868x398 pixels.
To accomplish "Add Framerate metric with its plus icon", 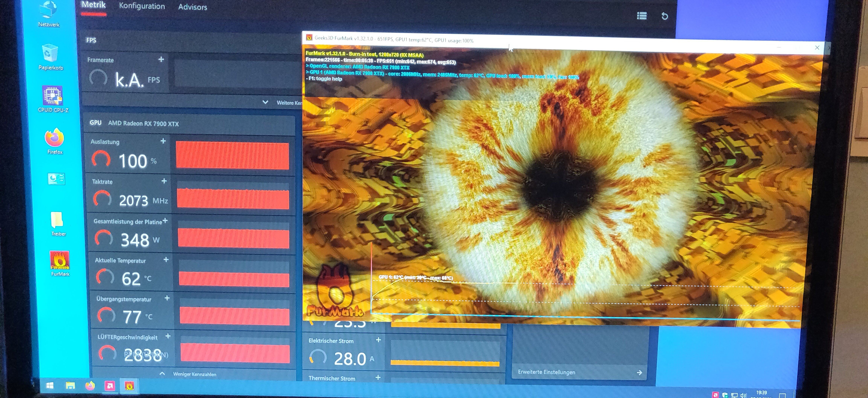I will pyautogui.click(x=161, y=59).
